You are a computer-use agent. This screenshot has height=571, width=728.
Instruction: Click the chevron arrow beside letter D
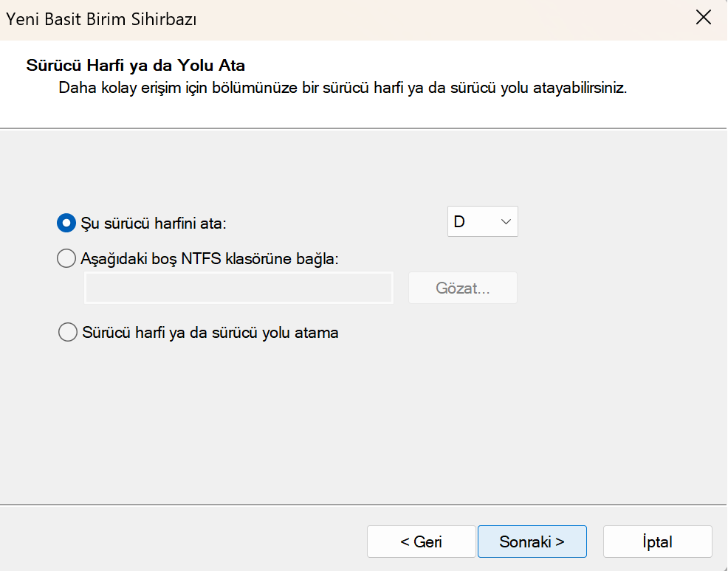(x=506, y=222)
